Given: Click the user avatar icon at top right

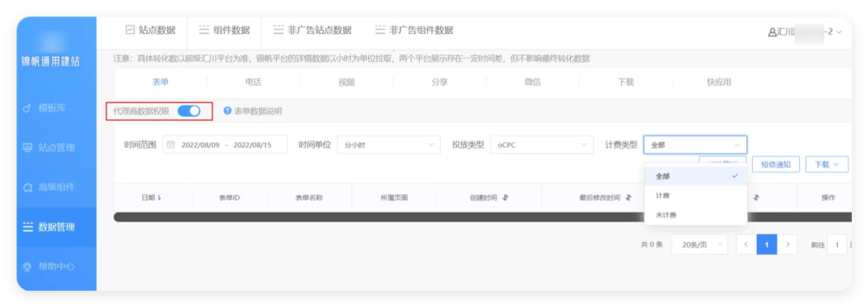Looking at the screenshot, I should pyautogui.click(x=772, y=32).
